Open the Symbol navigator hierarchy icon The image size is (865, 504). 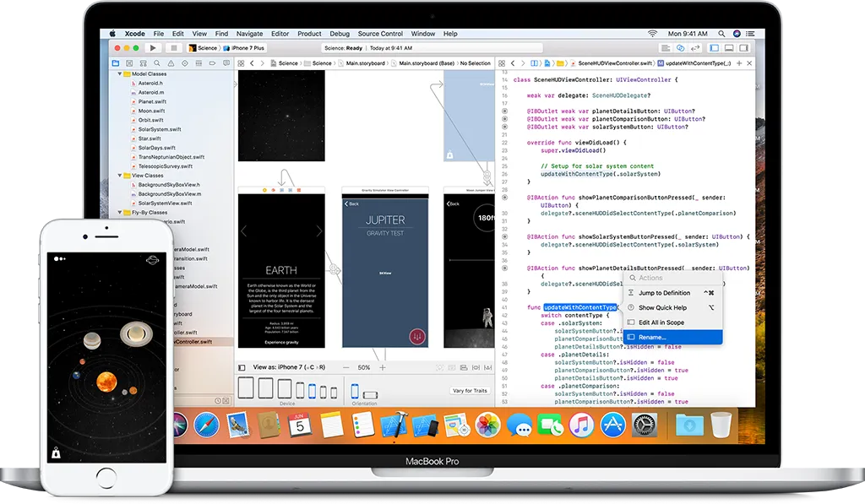pyautogui.click(x=144, y=63)
